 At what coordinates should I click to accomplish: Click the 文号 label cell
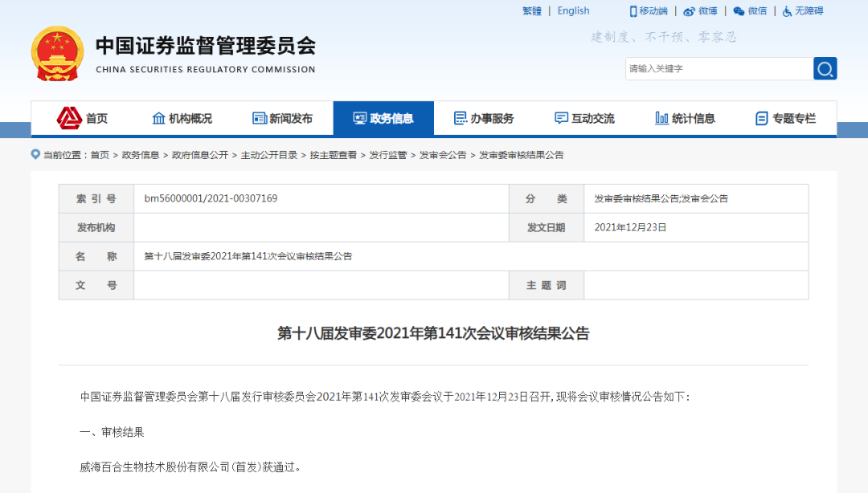click(x=96, y=285)
